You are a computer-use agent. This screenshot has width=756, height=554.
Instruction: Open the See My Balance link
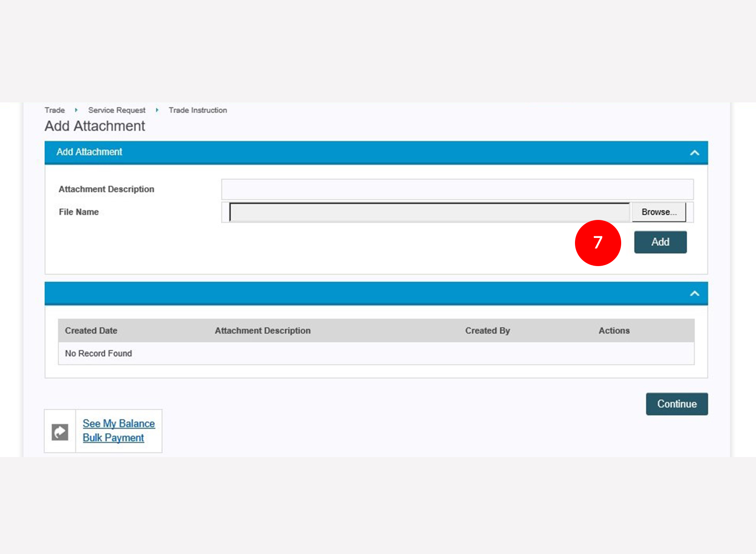click(x=118, y=423)
